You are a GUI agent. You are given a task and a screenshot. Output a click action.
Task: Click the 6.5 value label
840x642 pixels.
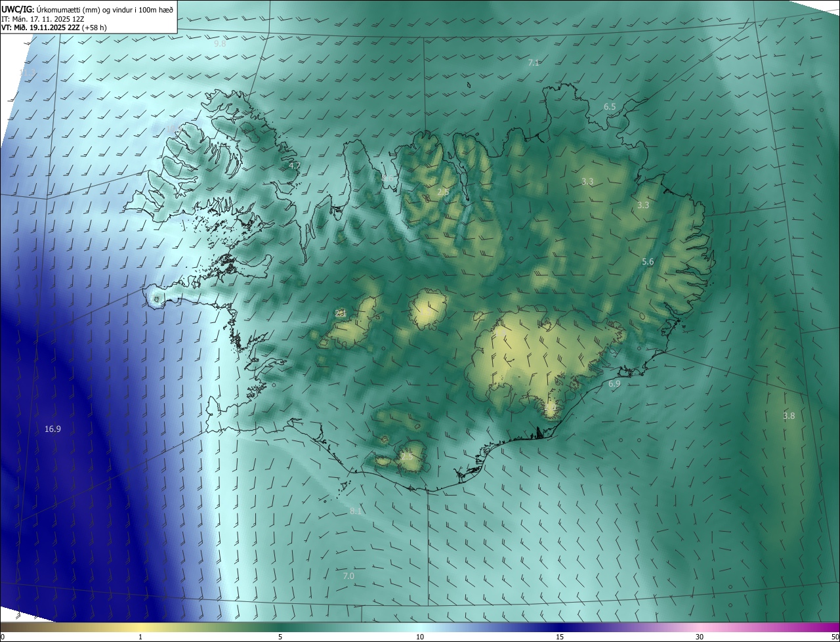tap(610, 107)
